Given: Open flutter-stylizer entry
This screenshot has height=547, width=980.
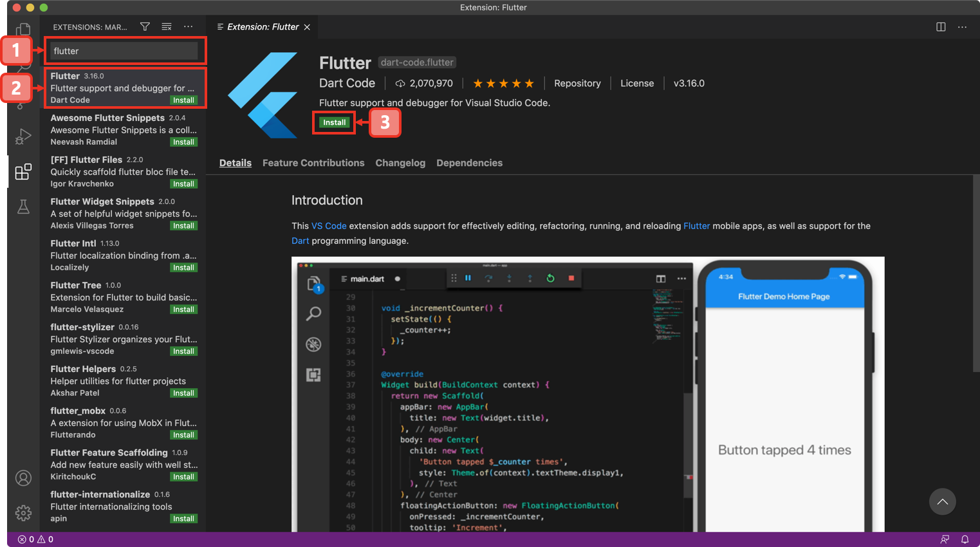Looking at the screenshot, I should (x=124, y=338).
